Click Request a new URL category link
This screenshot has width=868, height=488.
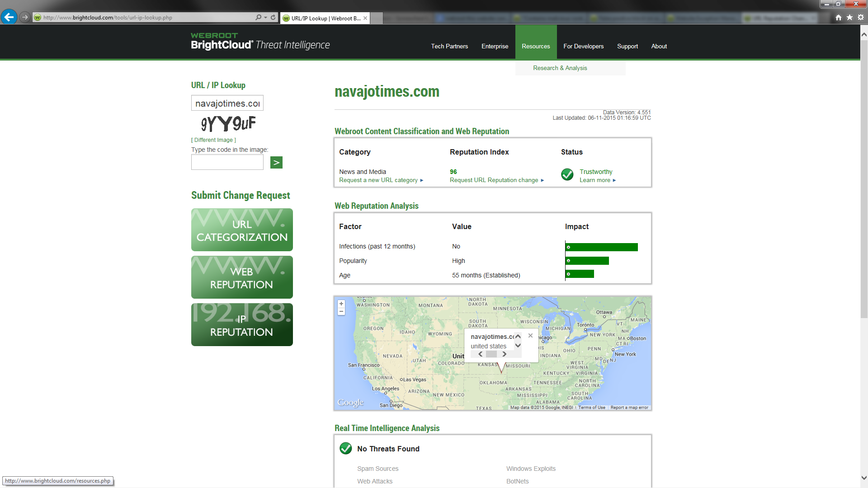381,180
